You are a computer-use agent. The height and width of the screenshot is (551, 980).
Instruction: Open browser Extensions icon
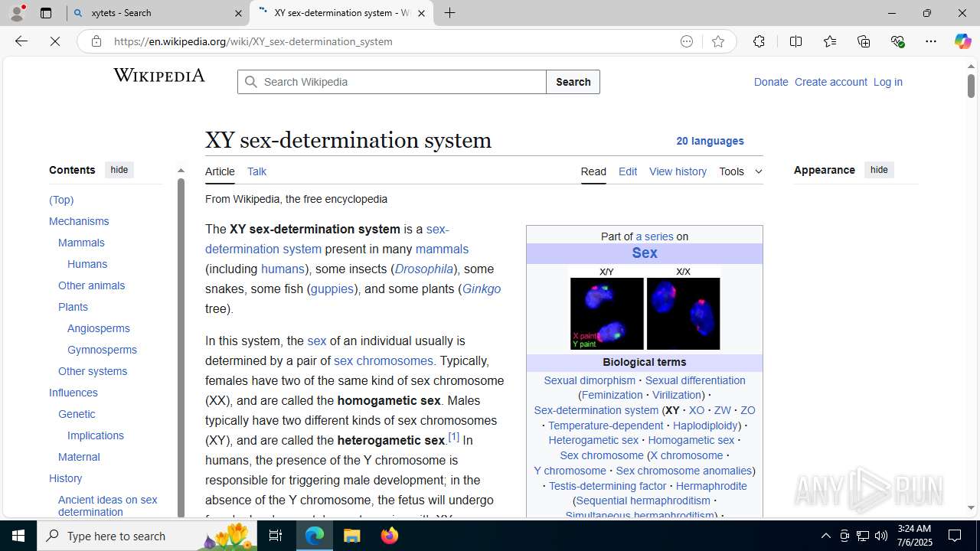(759, 41)
